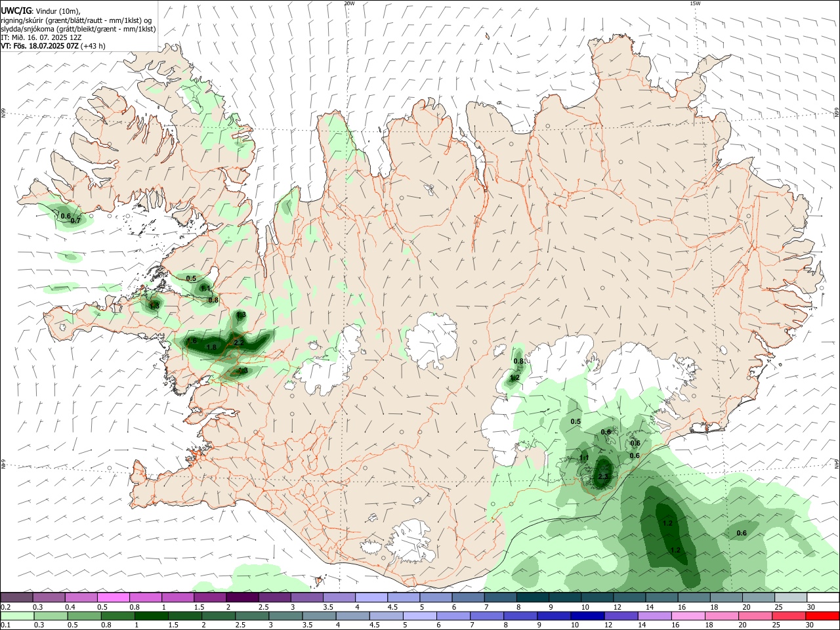This screenshot has width=840, height=630.
Task: Click the 'UWC/IG: Vindur (10m)' title line
Action: 41,10
